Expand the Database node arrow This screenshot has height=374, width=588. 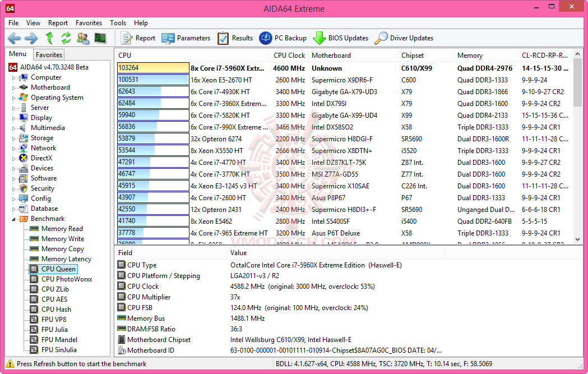[13, 209]
